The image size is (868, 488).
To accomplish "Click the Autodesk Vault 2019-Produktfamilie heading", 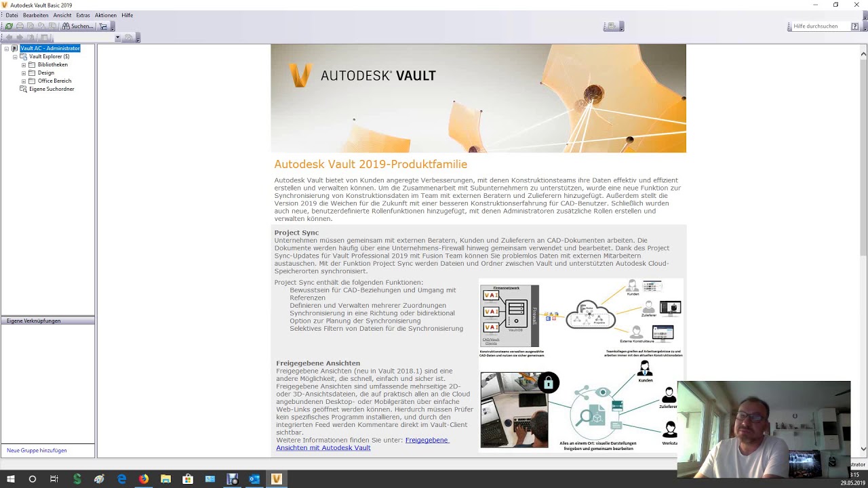I will (x=370, y=164).
